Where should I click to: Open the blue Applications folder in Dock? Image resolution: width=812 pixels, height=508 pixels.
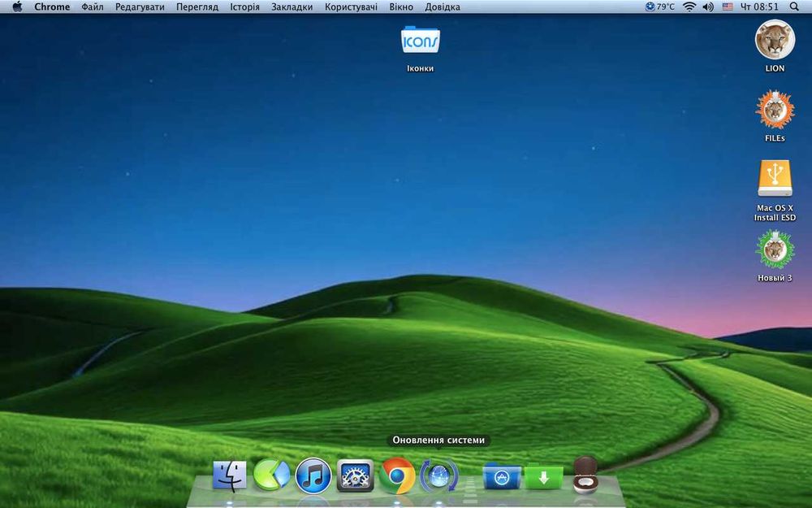(x=502, y=476)
